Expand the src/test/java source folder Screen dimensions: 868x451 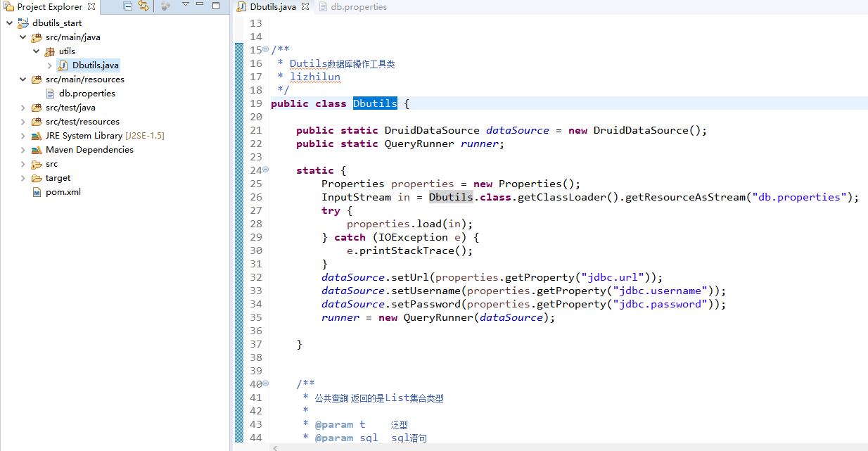click(x=23, y=108)
